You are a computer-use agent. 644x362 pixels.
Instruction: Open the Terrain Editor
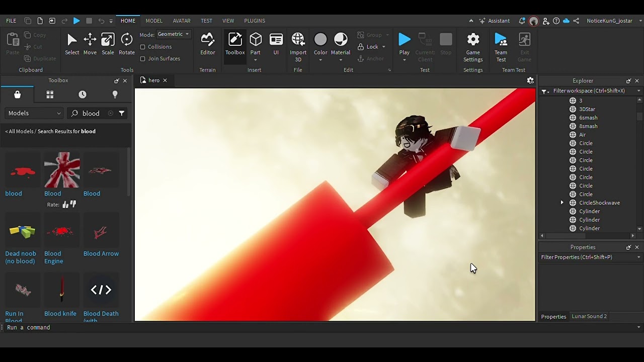pyautogui.click(x=207, y=44)
